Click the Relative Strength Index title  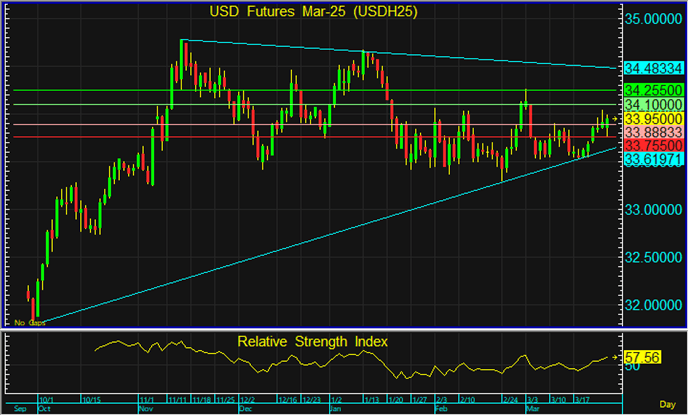point(313,342)
